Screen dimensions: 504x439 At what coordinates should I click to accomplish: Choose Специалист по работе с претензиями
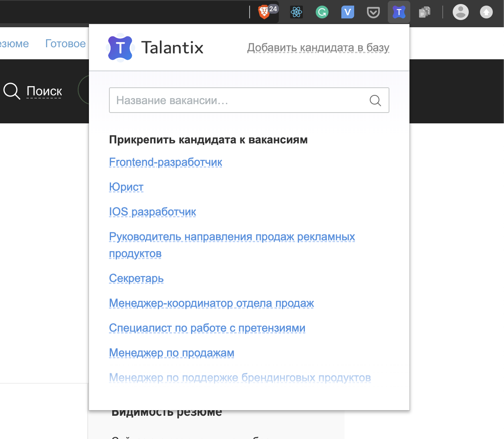click(x=207, y=328)
